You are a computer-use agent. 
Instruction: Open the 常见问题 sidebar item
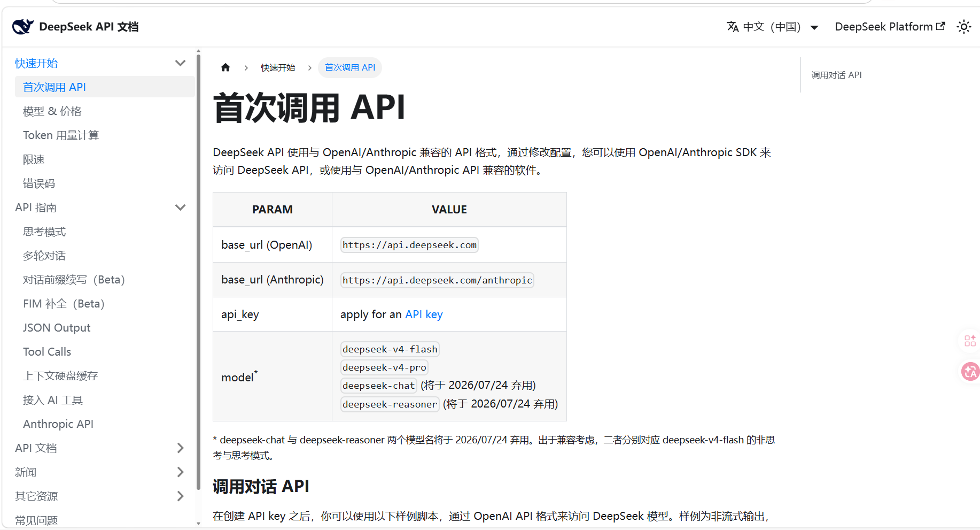[x=36, y=520]
